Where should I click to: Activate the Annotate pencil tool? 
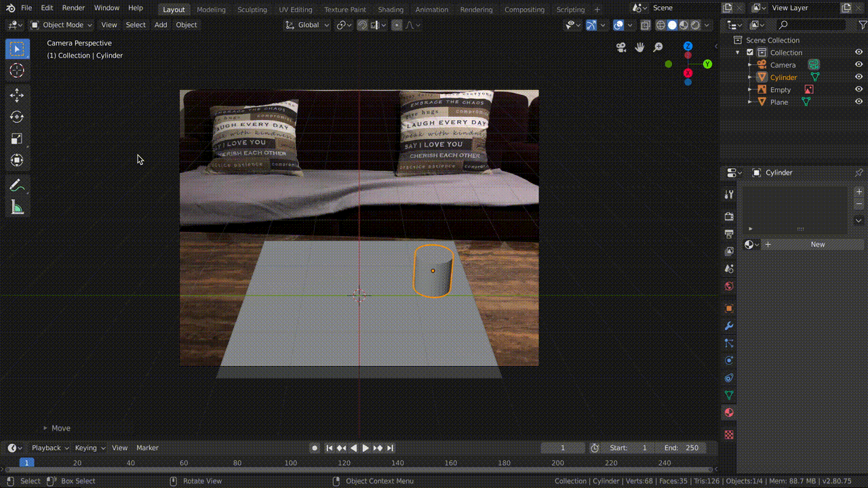point(17,186)
